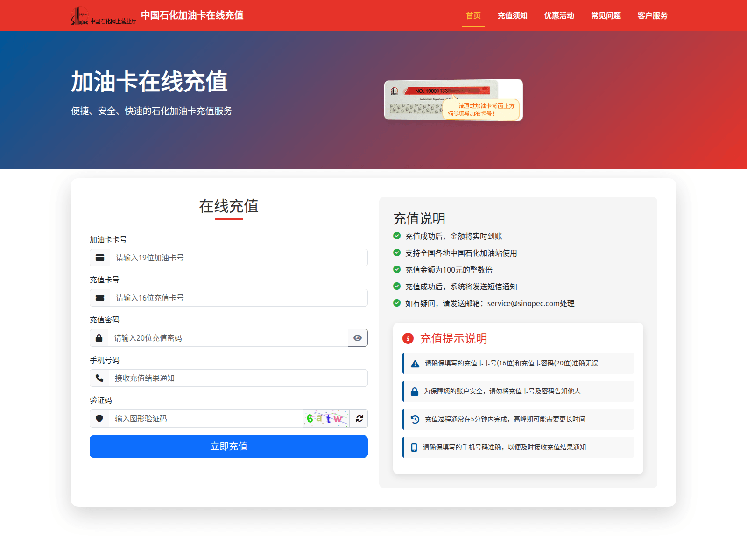747x560 pixels.
Task: Click the 中国石化加油卡在线充值 site title
Action: click(x=192, y=15)
